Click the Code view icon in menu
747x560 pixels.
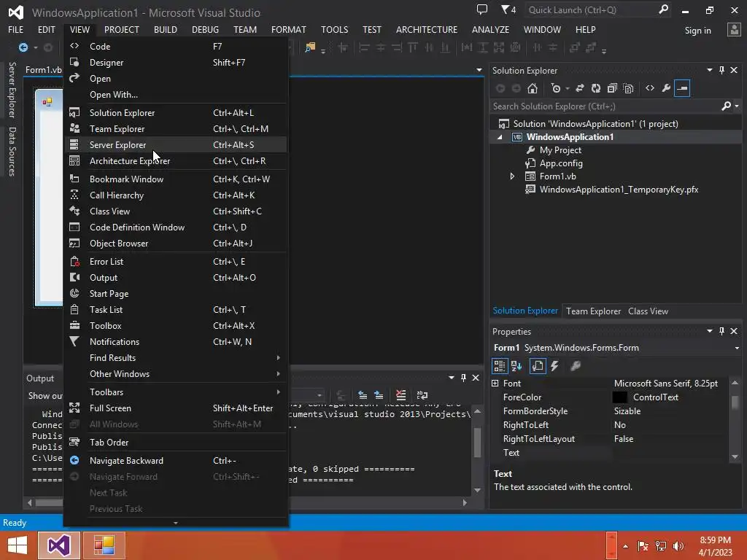click(74, 46)
